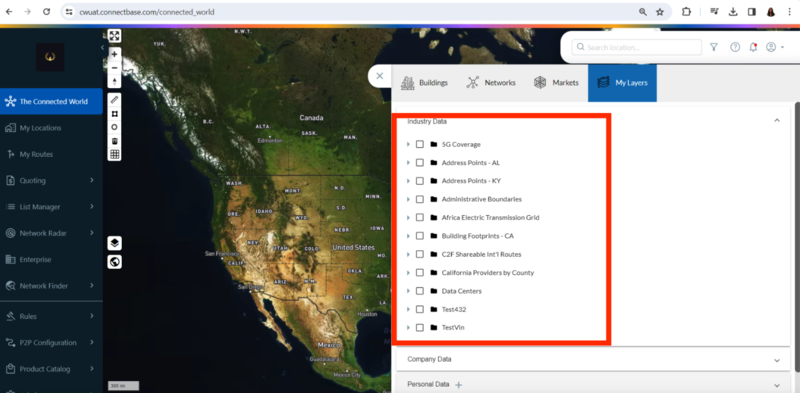
Task: Toggle the map grid tool
Action: [115, 154]
